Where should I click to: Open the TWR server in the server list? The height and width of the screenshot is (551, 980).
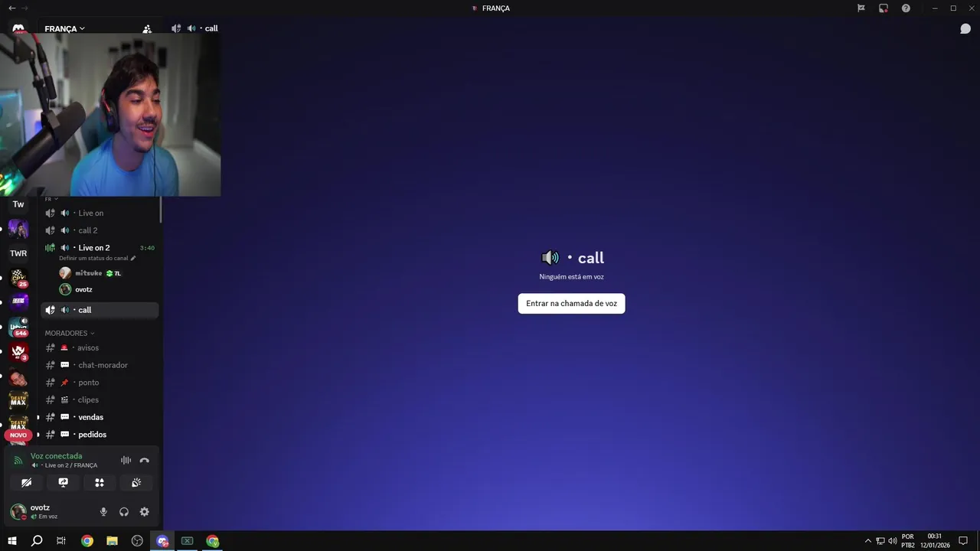click(18, 253)
